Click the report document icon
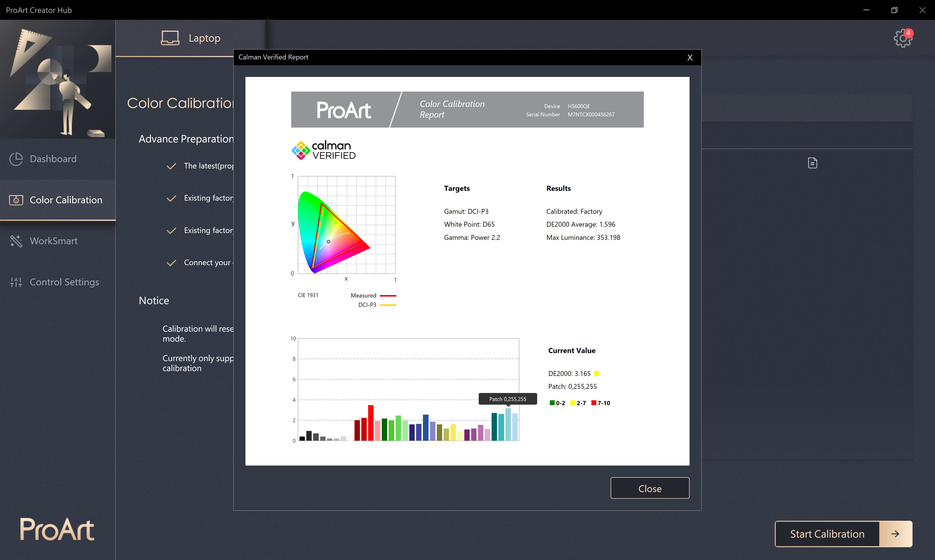 812,163
